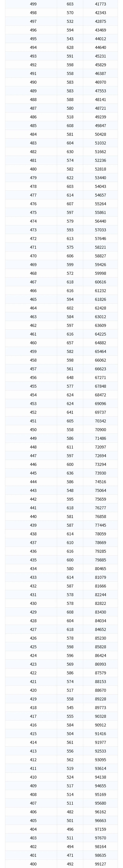
Task: Click cumulative value 58221
Action: (100, 247)
